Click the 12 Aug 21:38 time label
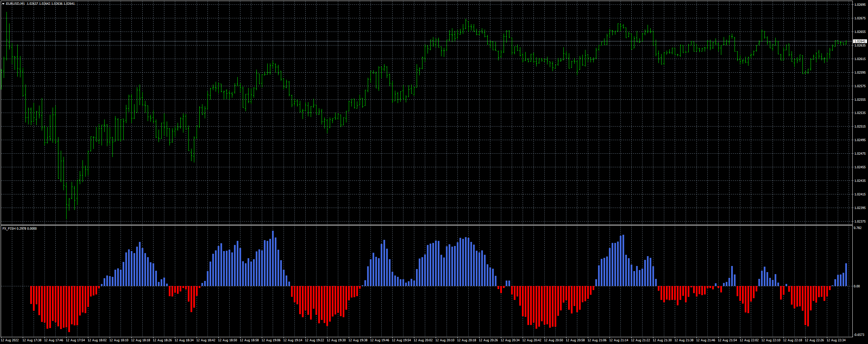 [x=684, y=340]
